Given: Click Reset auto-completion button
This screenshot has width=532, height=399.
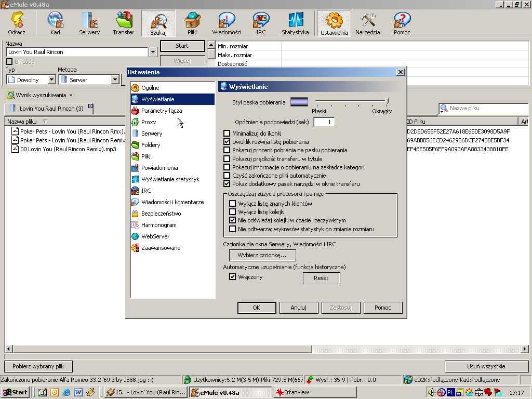Looking at the screenshot, I should pyautogui.click(x=321, y=278).
